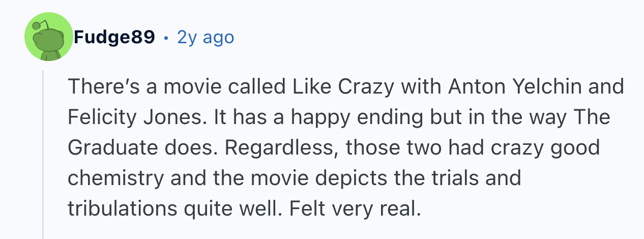Click the "2y ago" timestamp link

(x=206, y=37)
